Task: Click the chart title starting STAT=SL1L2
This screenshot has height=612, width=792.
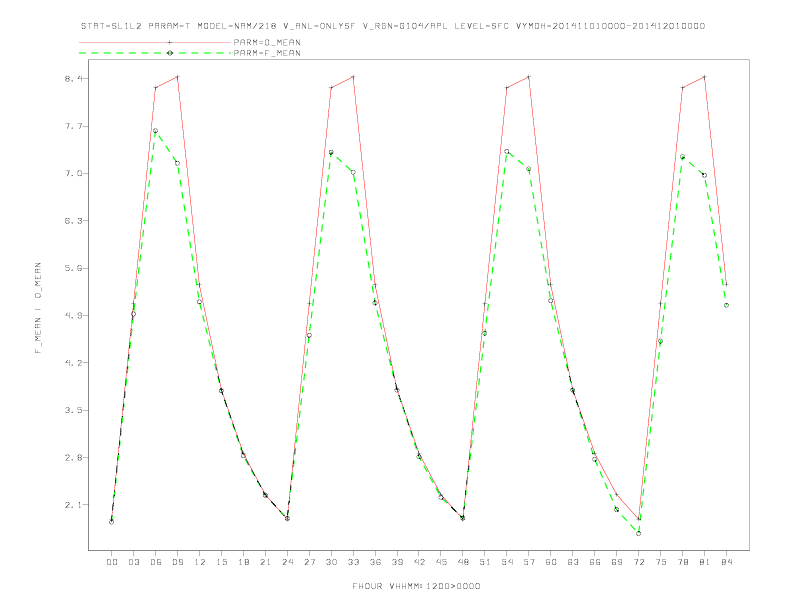Action: [x=393, y=26]
